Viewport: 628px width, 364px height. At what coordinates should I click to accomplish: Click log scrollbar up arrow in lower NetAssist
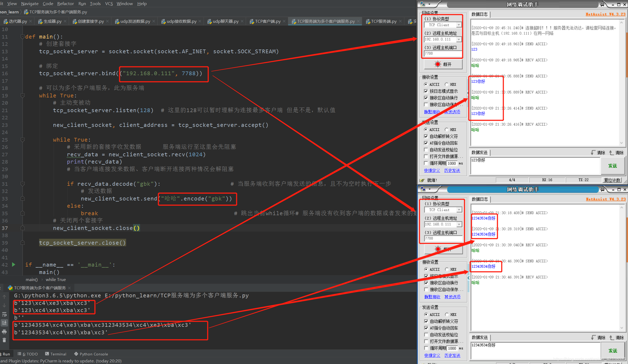pyautogui.click(x=622, y=207)
